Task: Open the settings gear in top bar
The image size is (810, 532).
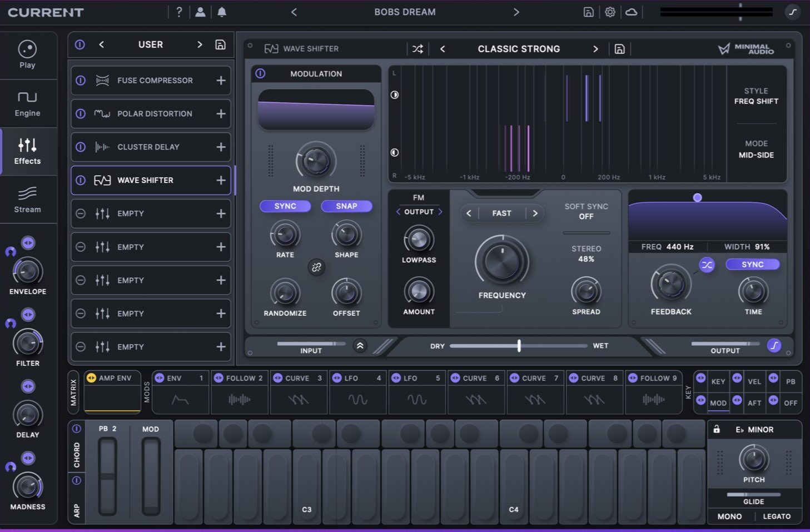Action: [x=610, y=12]
